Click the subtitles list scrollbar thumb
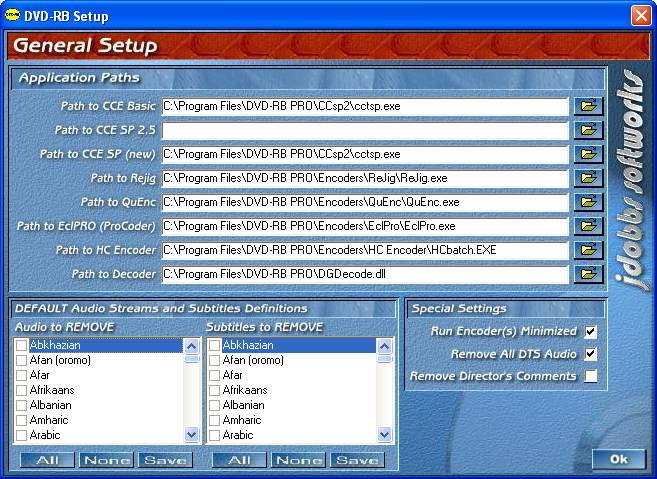 (x=384, y=359)
